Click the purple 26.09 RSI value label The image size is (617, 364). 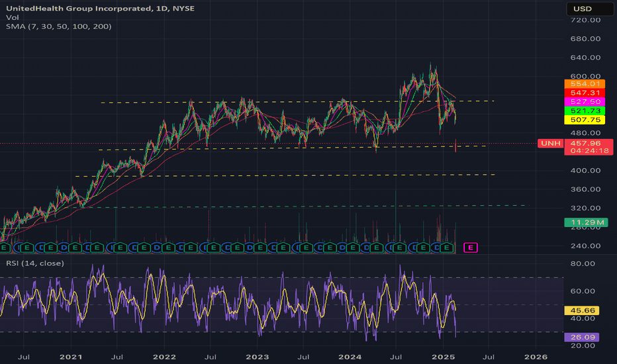[x=582, y=338]
